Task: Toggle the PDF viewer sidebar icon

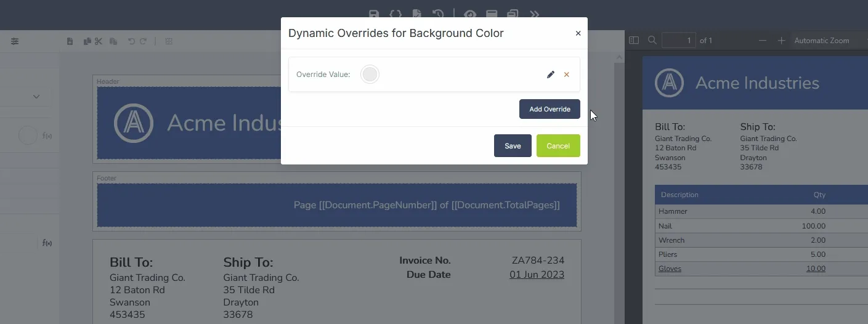Action: pos(634,40)
